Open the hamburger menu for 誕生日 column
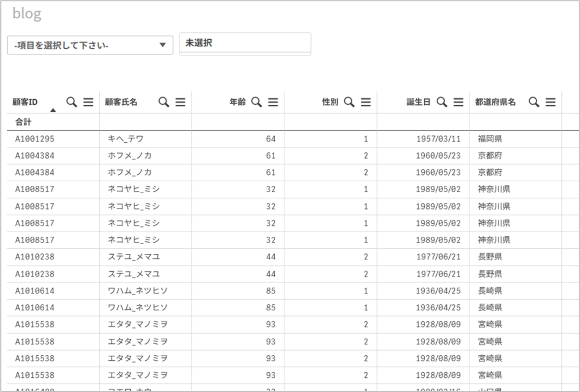The image size is (580, 392). click(x=458, y=102)
